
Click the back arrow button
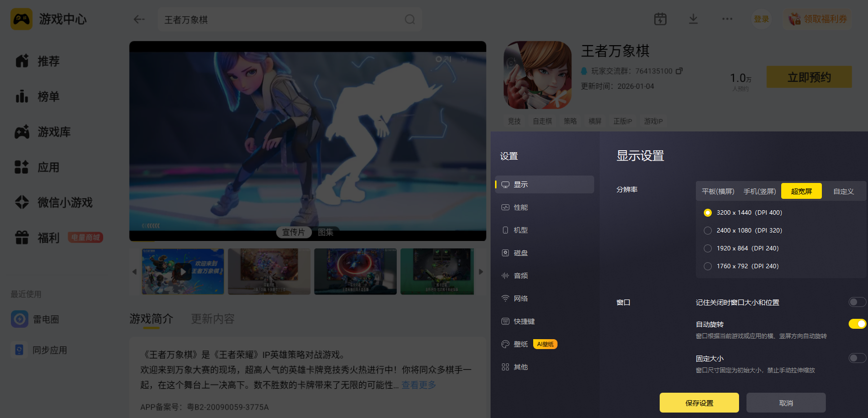click(139, 19)
